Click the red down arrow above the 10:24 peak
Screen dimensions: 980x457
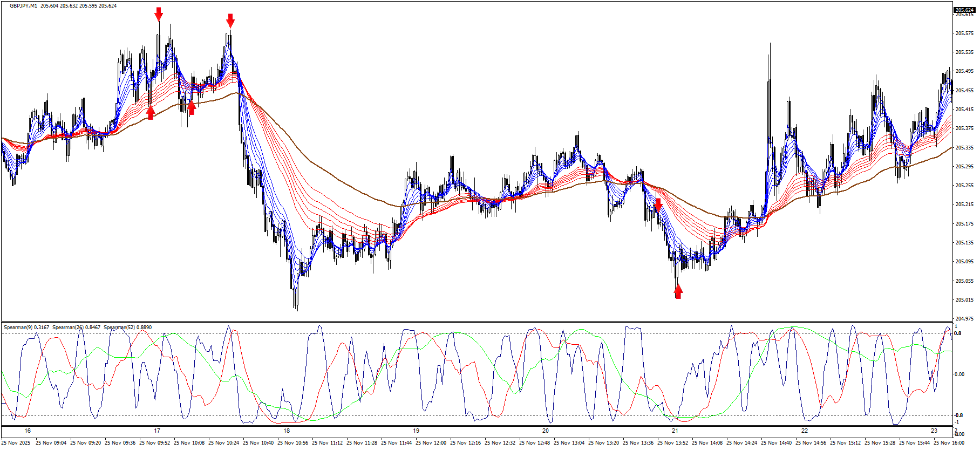pyautogui.click(x=230, y=21)
